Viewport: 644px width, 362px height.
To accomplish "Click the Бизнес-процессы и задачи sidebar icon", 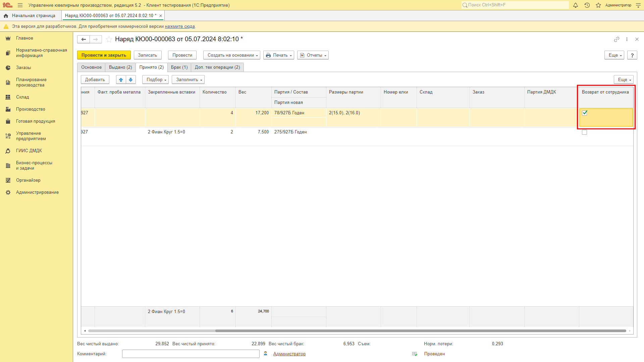I will (x=8, y=166).
